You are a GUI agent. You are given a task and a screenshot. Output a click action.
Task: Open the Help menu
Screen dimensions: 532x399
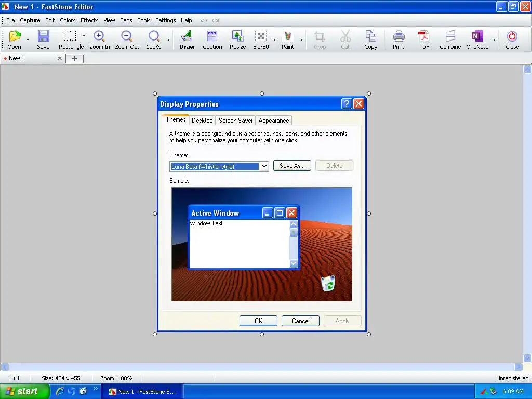pos(187,20)
